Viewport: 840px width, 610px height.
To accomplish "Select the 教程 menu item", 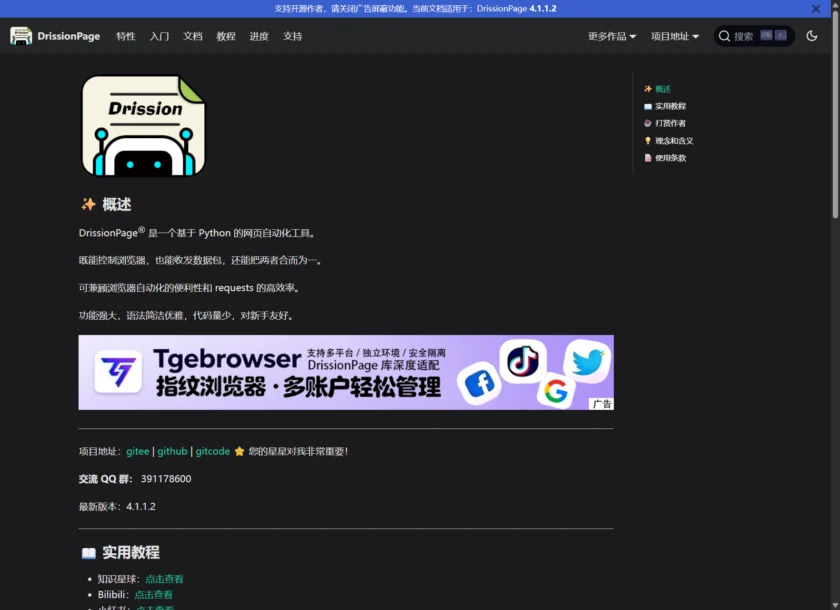I will click(x=226, y=35).
